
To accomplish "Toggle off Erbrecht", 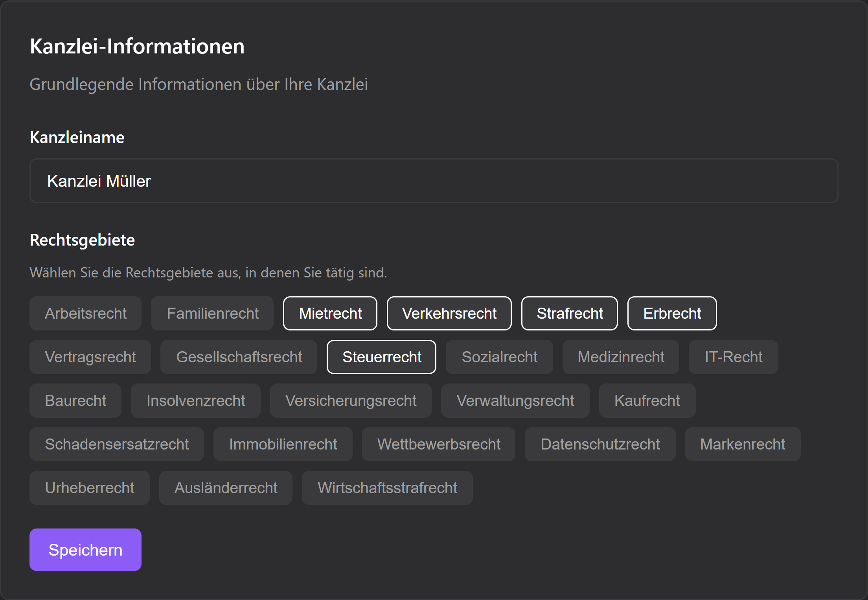I will click(672, 314).
